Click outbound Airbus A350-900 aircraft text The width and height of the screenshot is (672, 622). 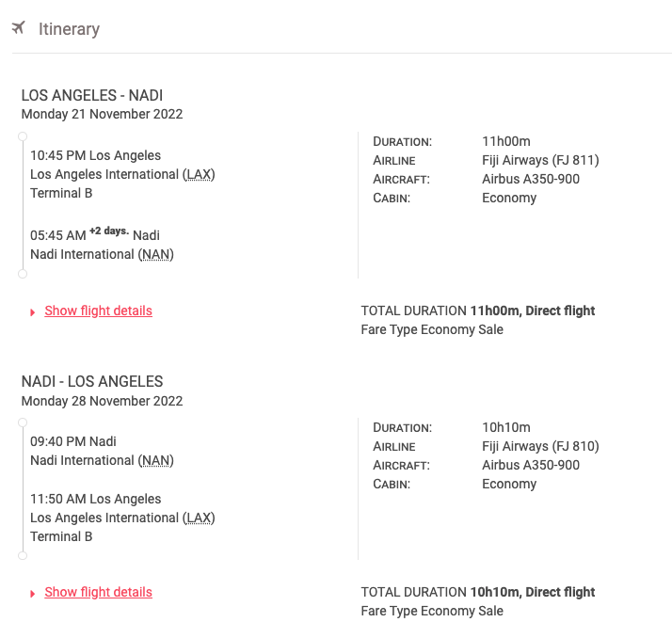pos(531,179)
